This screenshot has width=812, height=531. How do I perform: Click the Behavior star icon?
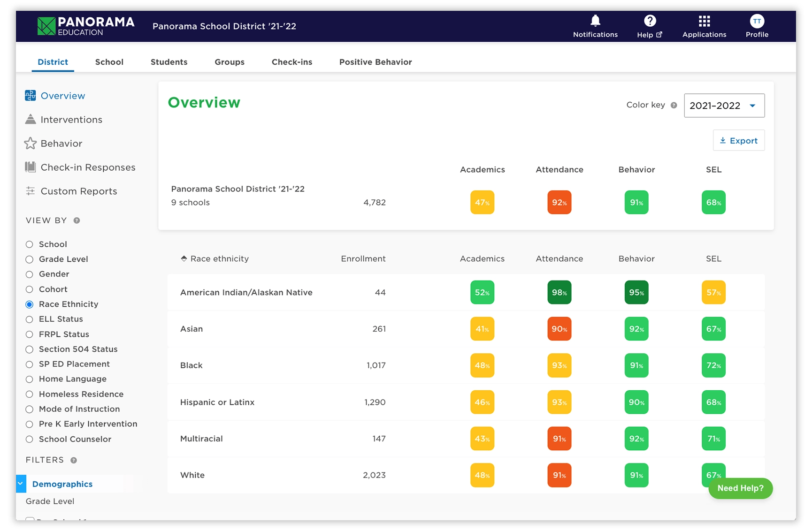[31, 143]
